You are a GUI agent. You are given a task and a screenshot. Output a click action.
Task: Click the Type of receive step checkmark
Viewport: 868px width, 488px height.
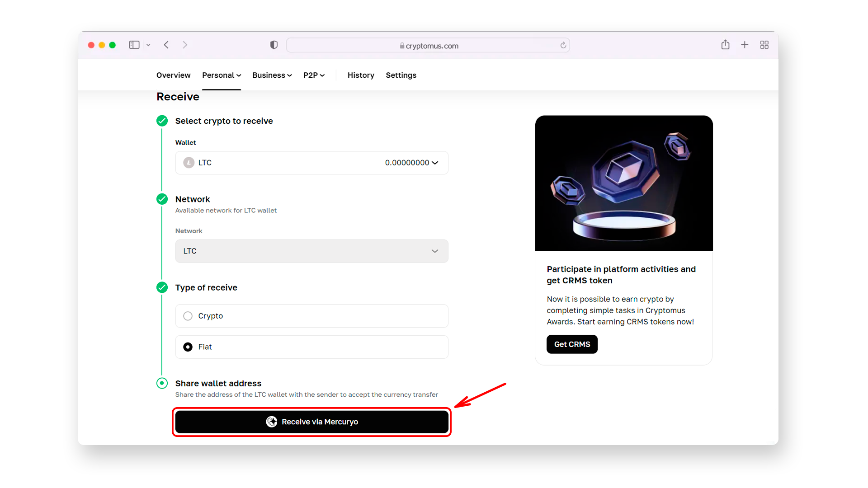[162, 287]
